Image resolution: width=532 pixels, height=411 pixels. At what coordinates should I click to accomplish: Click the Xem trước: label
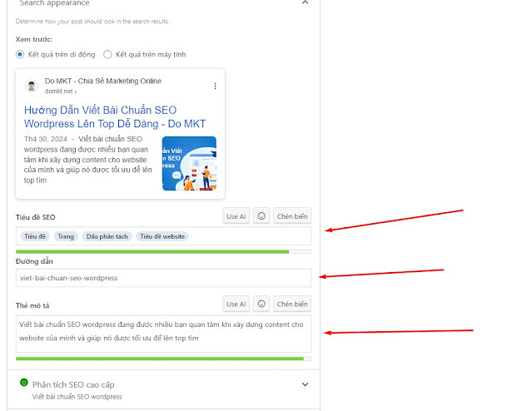click(34, 39)
